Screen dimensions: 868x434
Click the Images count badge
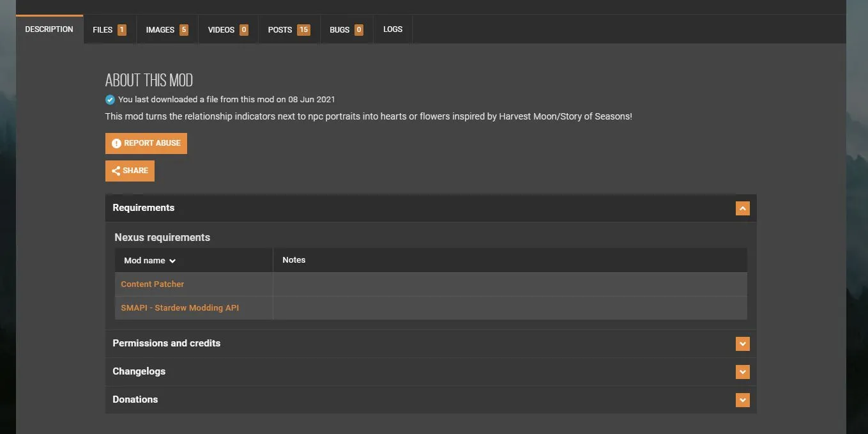click(183, 30)
